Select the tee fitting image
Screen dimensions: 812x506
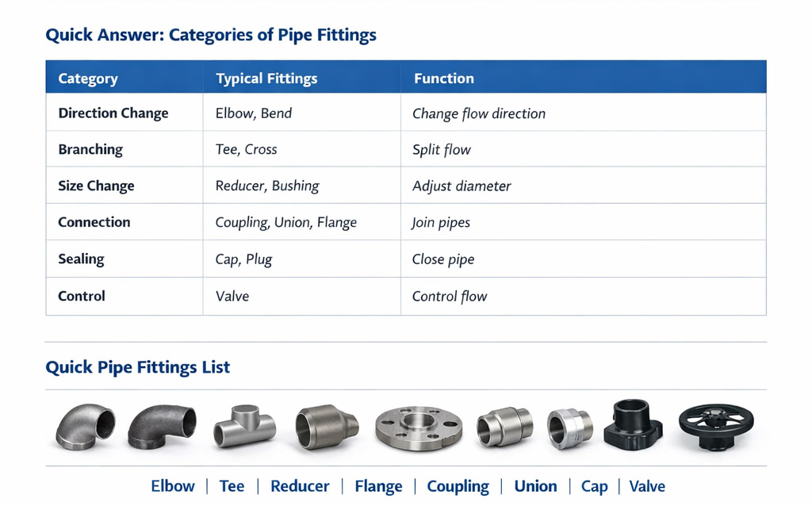pyautogui.click(x=244, y=428)
